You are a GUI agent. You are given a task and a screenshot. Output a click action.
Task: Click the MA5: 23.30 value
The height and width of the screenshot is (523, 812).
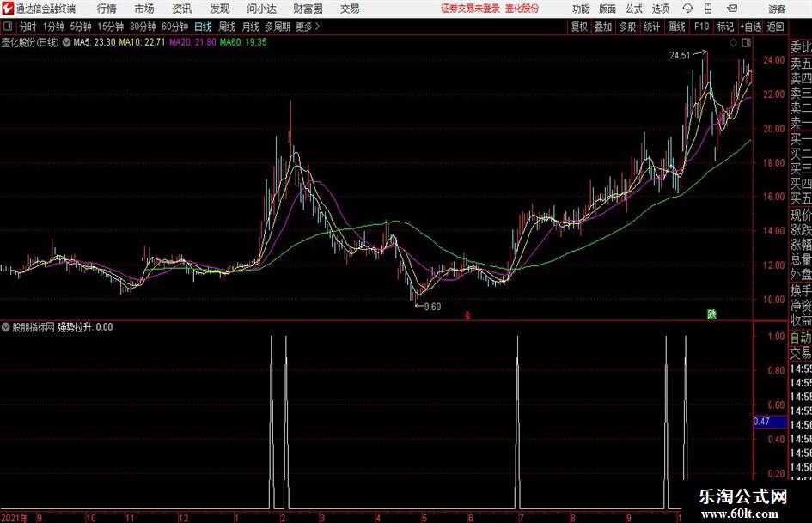pyautogui.click(x=95, y=42)
